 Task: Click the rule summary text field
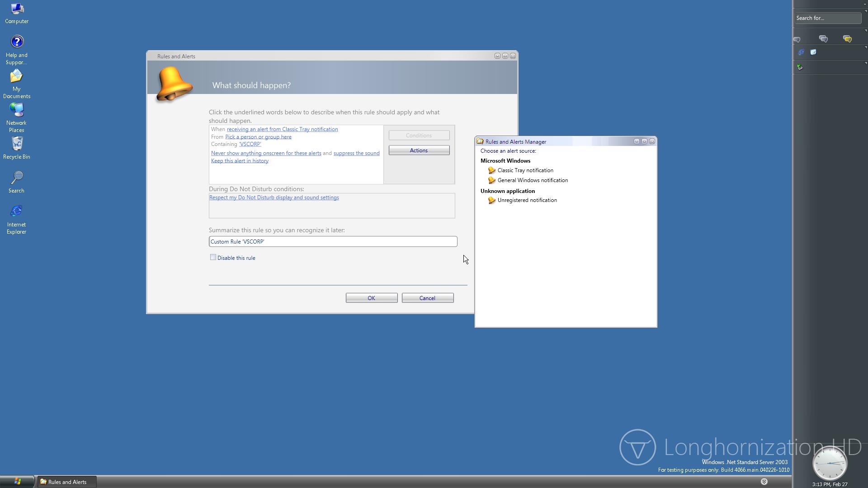(x=333, y=242)
